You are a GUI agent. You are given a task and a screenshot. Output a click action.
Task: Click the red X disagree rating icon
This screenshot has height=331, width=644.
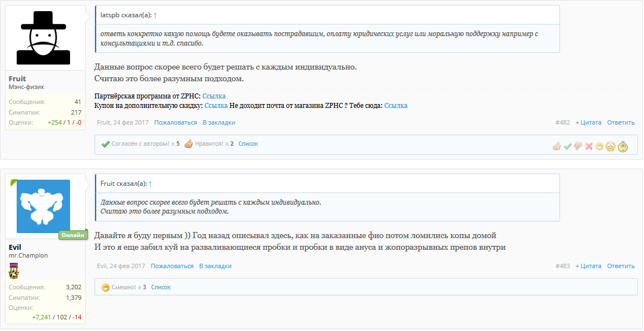[x=588, y=146]
